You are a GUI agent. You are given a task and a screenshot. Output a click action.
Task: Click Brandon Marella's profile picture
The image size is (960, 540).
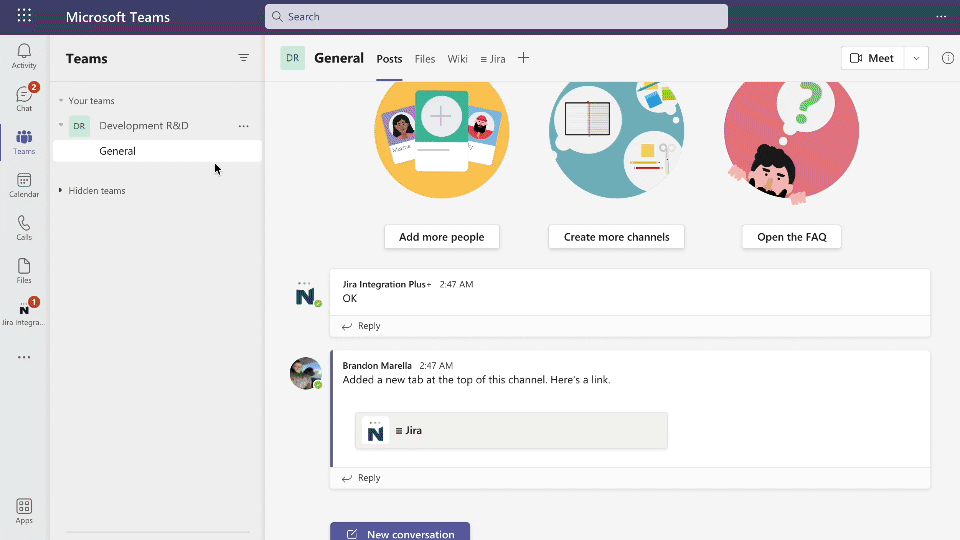pyautogui.click(x=306, y=373)
